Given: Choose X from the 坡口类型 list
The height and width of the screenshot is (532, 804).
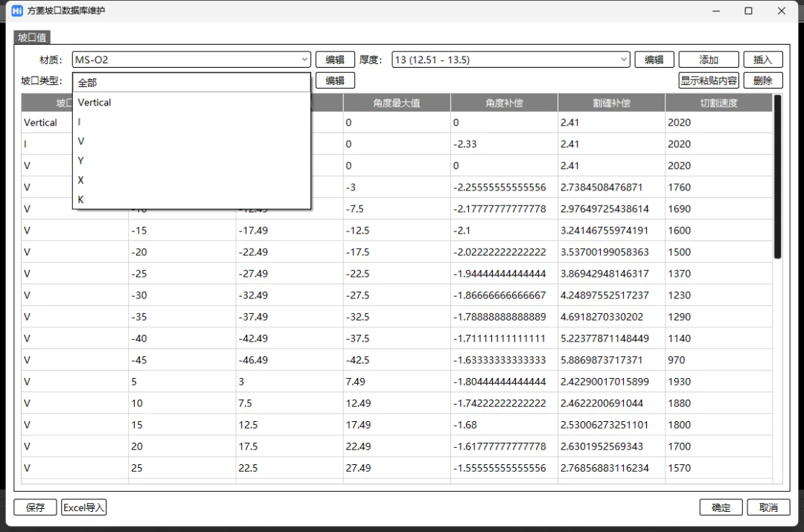Looking at the screenshot, I should click(191, 180).
